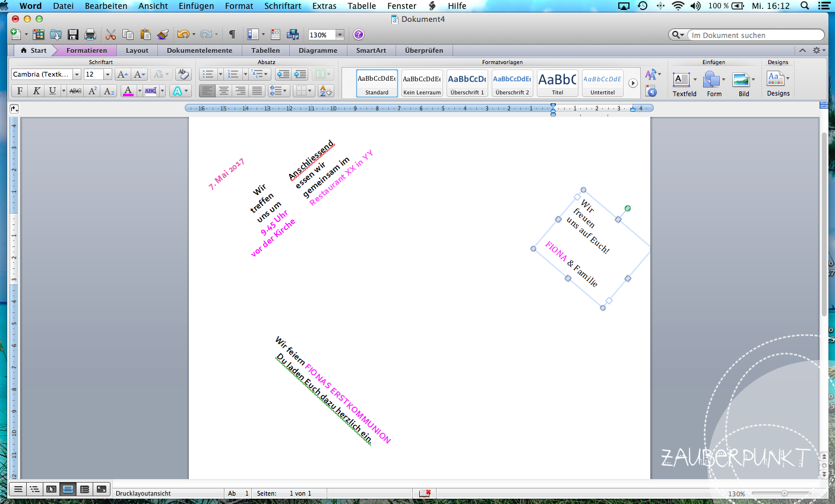835x504 pixels.
Task: Open the Tabellen ribbon tab
Action: pyautogui.click(x=265, y=50)
